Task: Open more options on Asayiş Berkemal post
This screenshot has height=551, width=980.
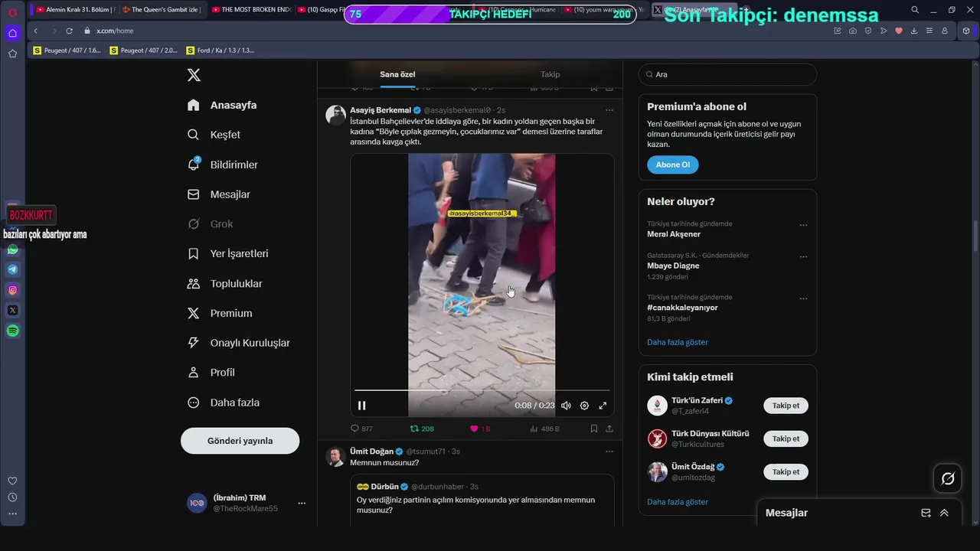Action: pyautogui.click(x=609, y=110)
